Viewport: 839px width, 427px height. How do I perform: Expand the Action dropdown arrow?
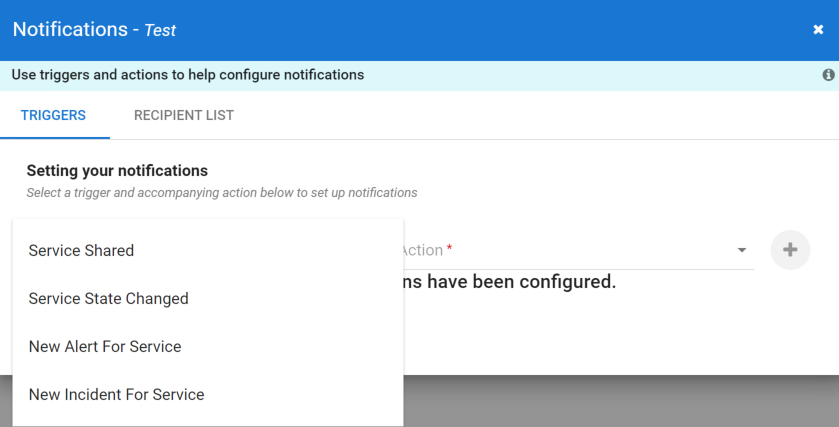[x=742, y=250]
